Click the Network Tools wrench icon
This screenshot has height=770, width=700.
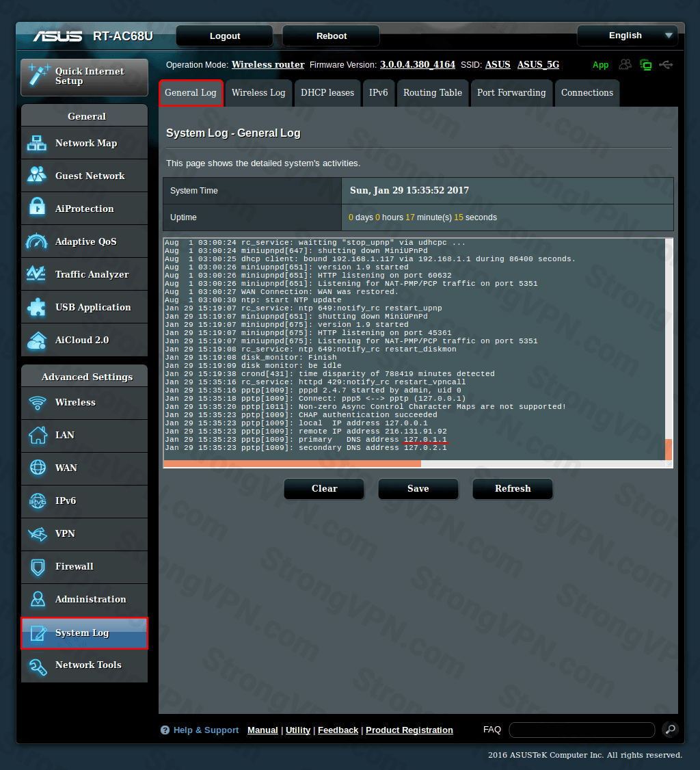click(38, 666)
